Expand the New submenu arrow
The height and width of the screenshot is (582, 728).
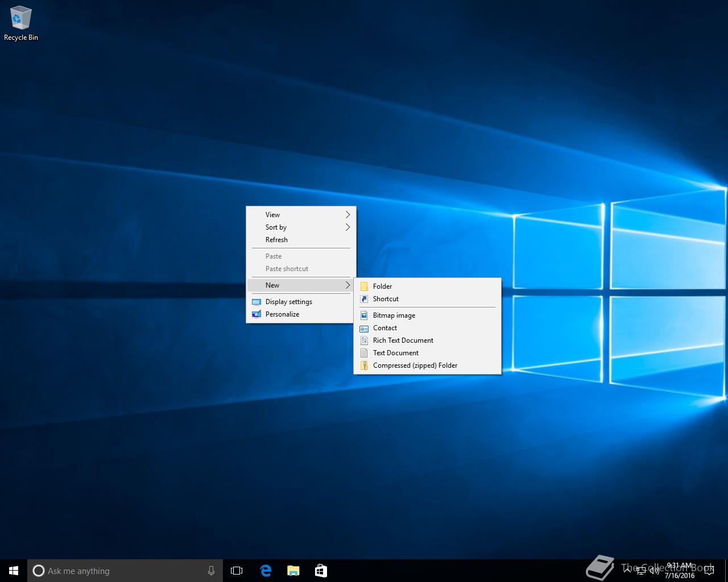click(x=348, y=285)
